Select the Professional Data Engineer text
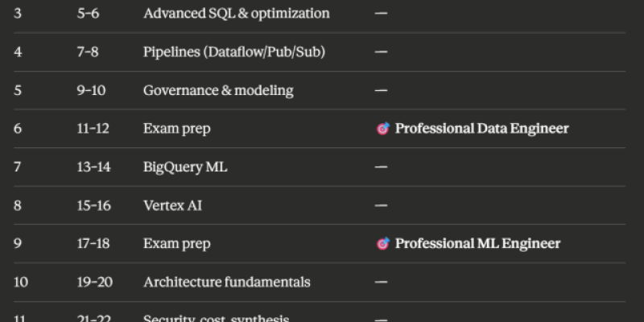Viewport: 644px width, 322px height. tap(481, 129)
